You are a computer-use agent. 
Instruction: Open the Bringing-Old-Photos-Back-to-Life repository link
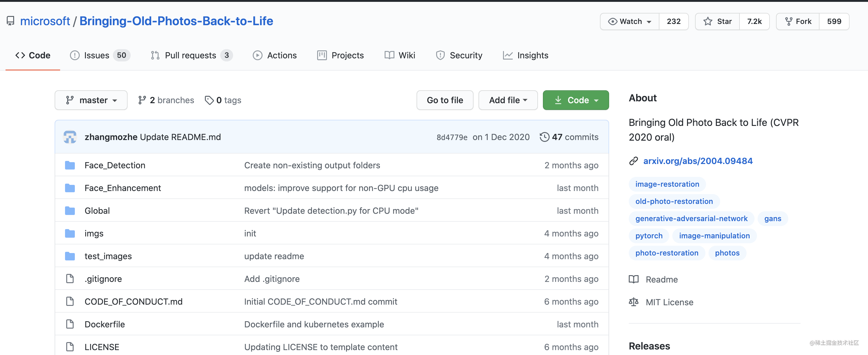pyautogui.click(x=176, y=21)
